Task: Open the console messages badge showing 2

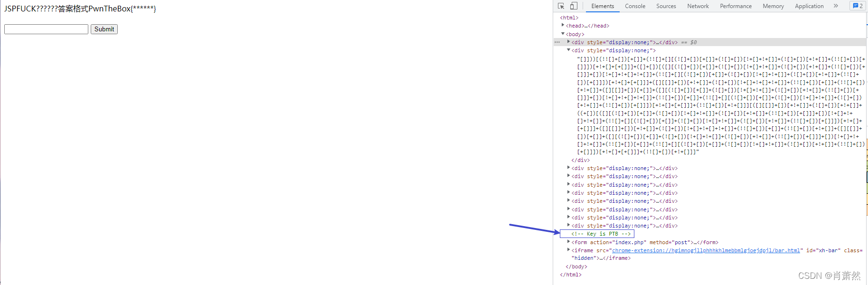Action: pos(858,6)
